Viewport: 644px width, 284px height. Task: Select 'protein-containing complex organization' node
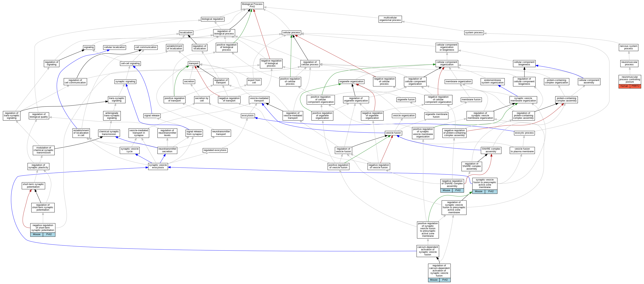pyautogui.click(x=557, y=82)
